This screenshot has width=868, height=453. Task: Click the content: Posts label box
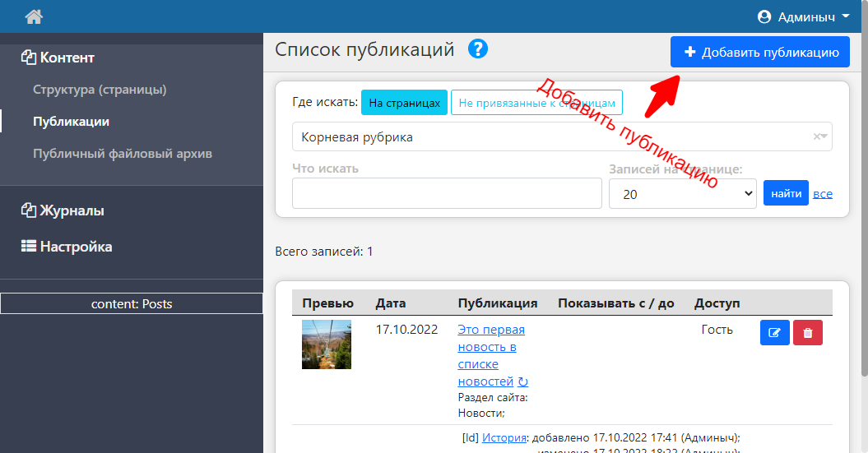point(132,303)
